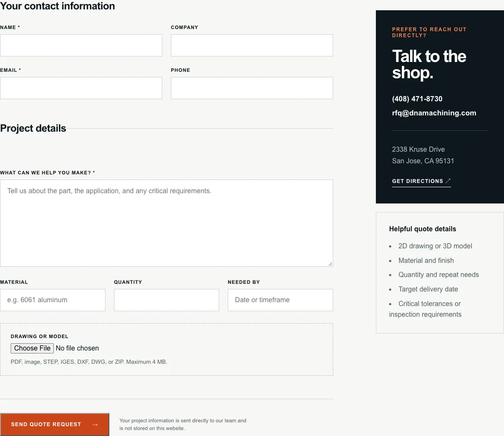
Task: Click the 'Email *' field label
Action: pos(11,70)
